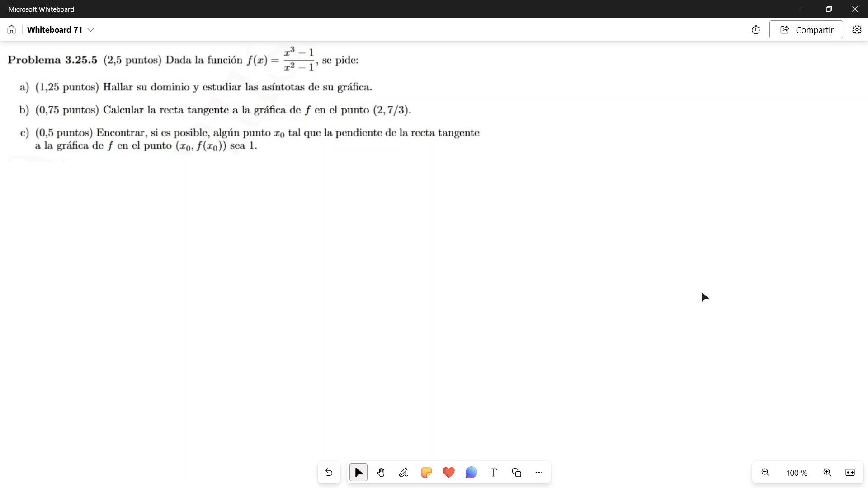Go to the home screen
The image size is (868, 488).
tap(12, 30)
